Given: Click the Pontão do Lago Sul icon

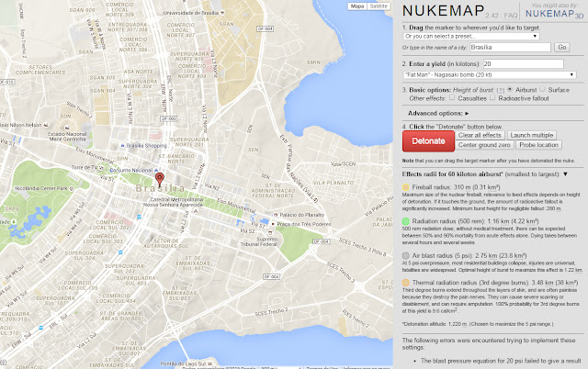Looking at the screenshot, I should click(x=210, y=363).
